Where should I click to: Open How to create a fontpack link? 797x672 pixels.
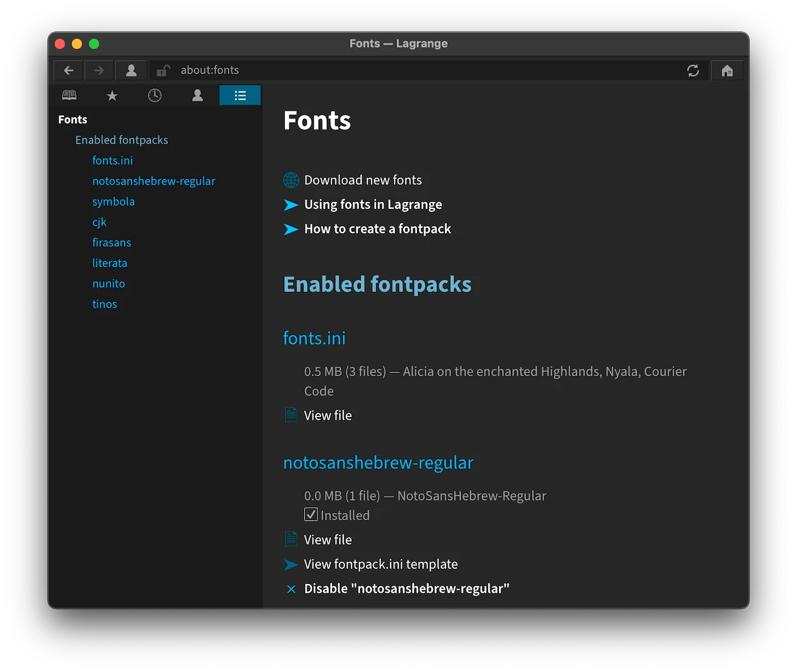[378, 229]
